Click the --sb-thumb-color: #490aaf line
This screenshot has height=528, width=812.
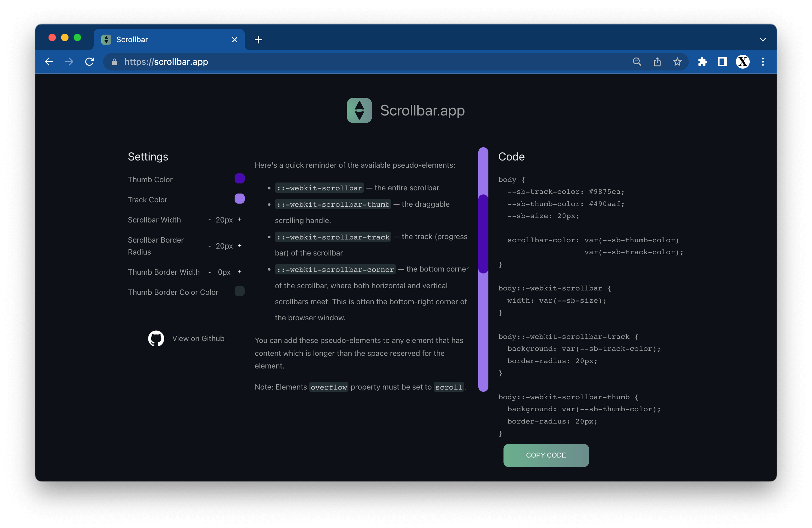pos(566,204)
